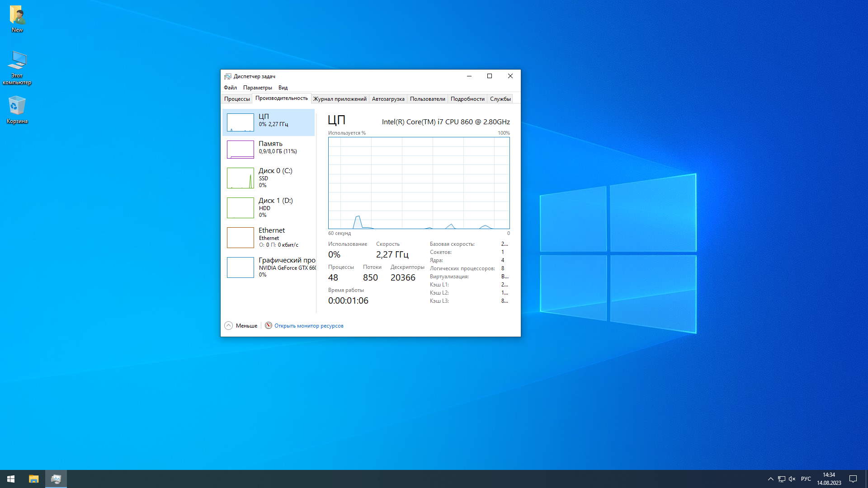Switch to the Службы tab
The image size is (868, 488).
coord(500,99)
